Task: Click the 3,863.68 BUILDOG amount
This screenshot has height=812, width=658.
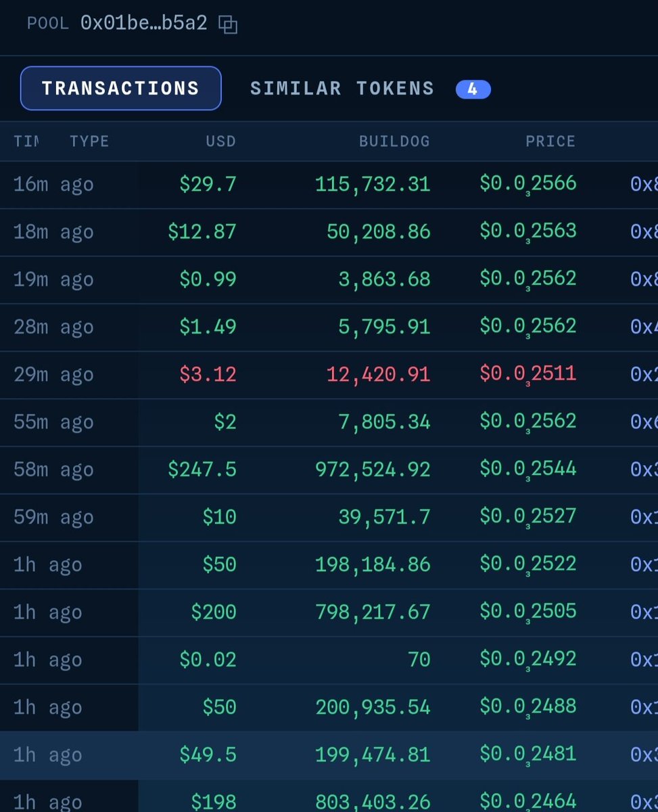Action: coord(384,279)
